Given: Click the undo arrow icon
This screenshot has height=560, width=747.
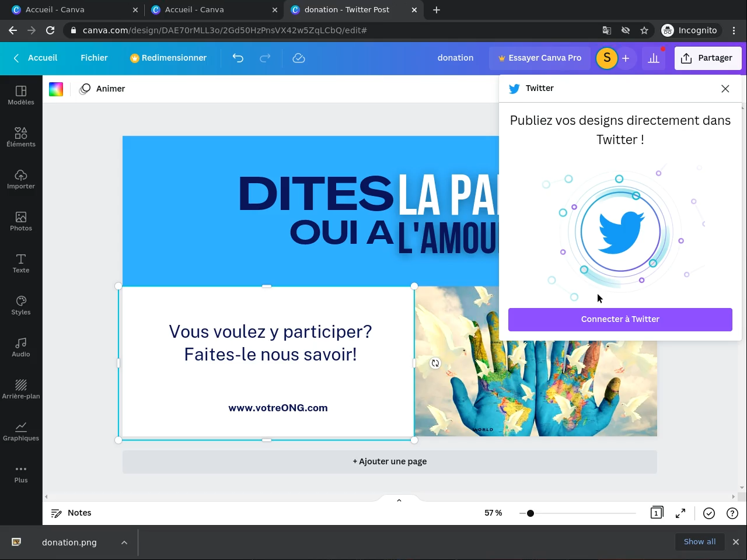Looking at the screenshot, I should [x=238, y=58].
